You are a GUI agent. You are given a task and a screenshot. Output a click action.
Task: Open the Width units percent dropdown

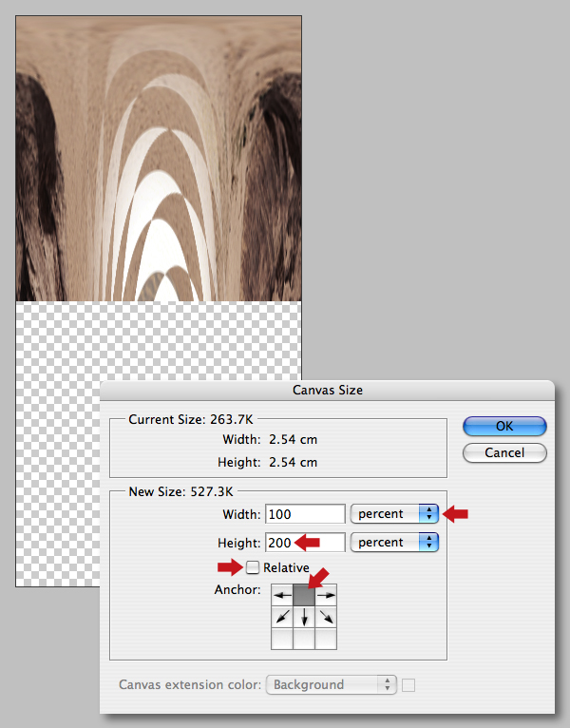click(x=394, y=514)
